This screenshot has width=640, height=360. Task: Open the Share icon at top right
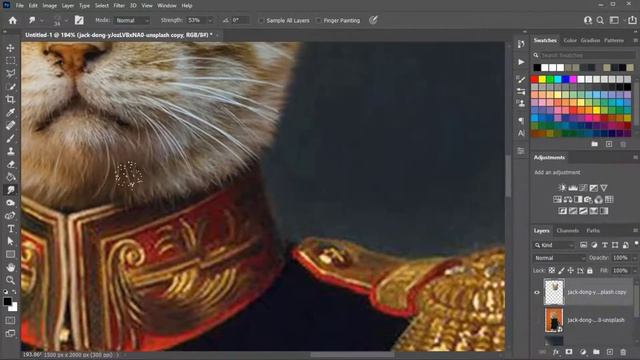[632, 20]
